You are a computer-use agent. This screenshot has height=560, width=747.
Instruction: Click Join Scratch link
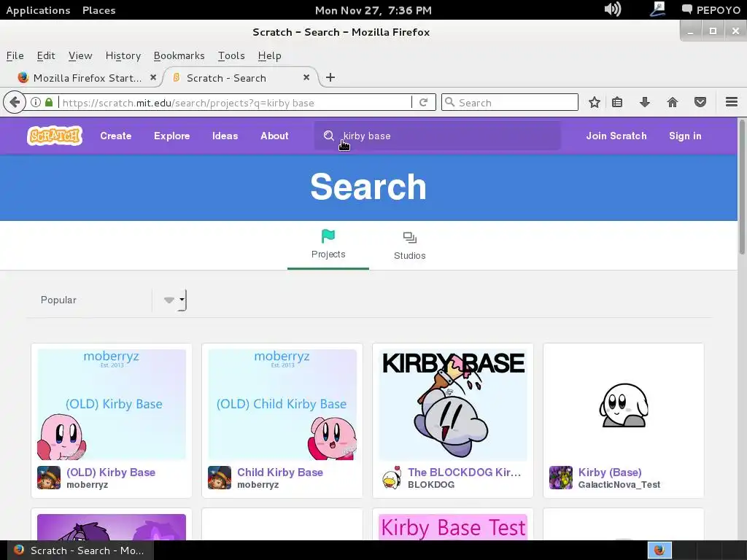pyautogui.click(x=616, y=136)
